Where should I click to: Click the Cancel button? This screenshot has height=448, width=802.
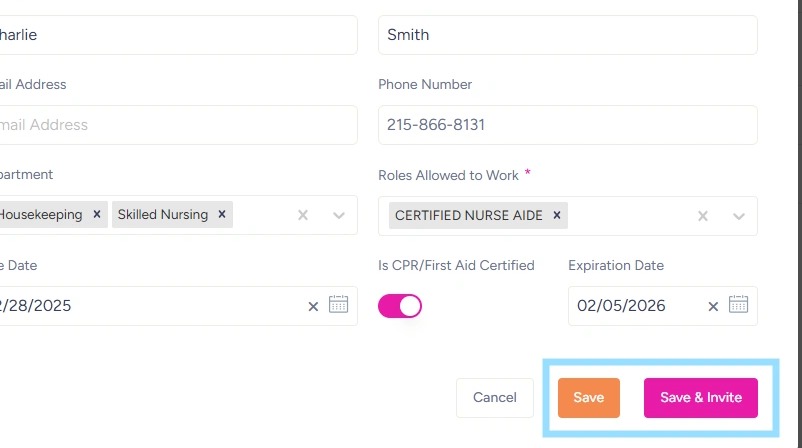click(494, 397)
